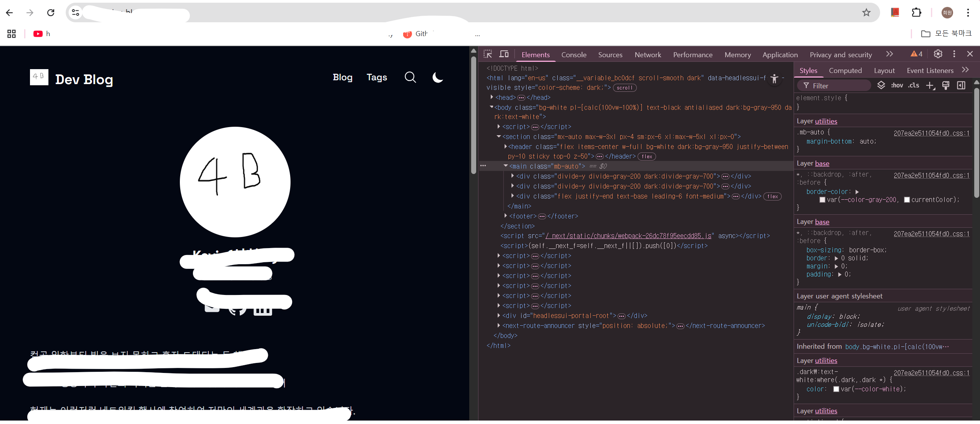Open the Tags page link
Screen dimensions: 980x424
[377, 78]
